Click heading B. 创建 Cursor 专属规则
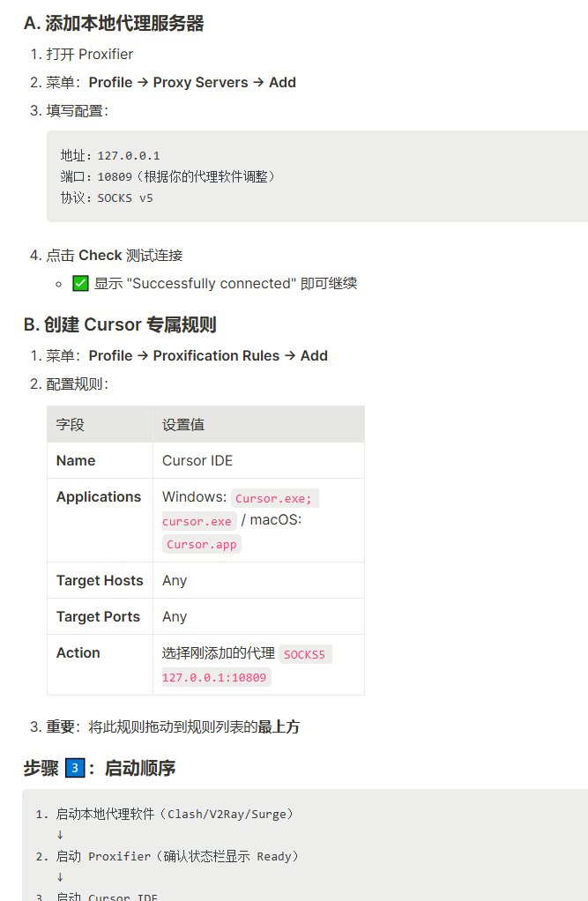The image size is (588, 901). [120, 324]
